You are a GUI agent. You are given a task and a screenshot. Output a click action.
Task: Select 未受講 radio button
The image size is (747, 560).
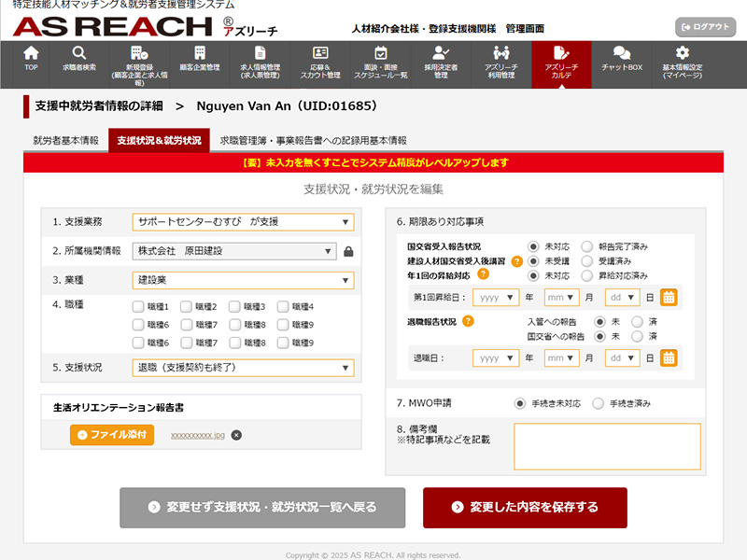point(533,261)
